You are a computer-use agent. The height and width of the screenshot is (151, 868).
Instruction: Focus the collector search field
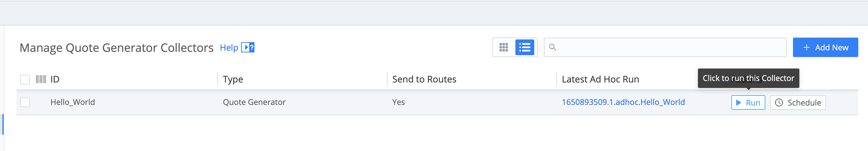pos(671,47)
